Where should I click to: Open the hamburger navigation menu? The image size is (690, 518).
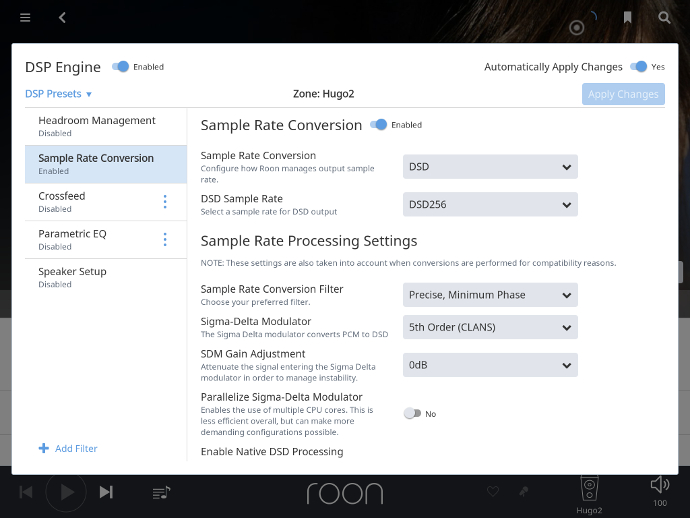(25, 18)
